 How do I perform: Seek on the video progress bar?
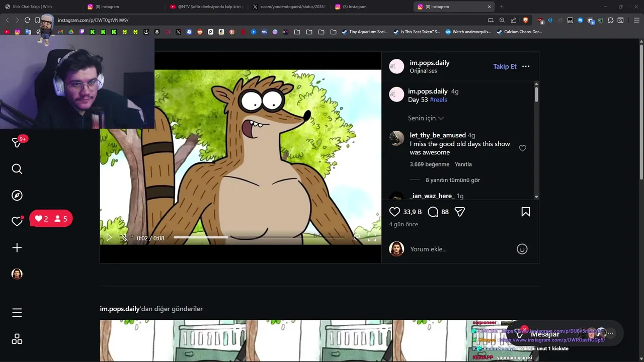pos(260,237)
